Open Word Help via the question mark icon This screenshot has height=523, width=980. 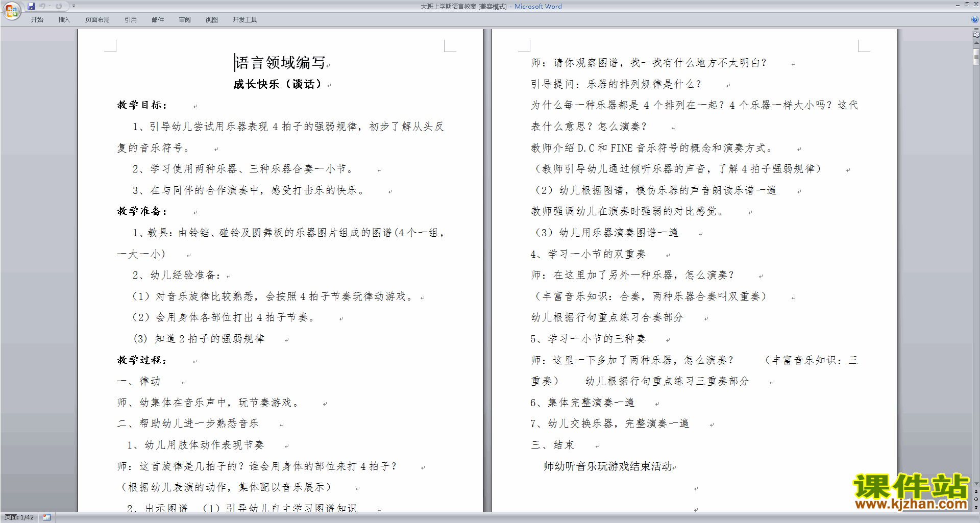pos(975,20)
